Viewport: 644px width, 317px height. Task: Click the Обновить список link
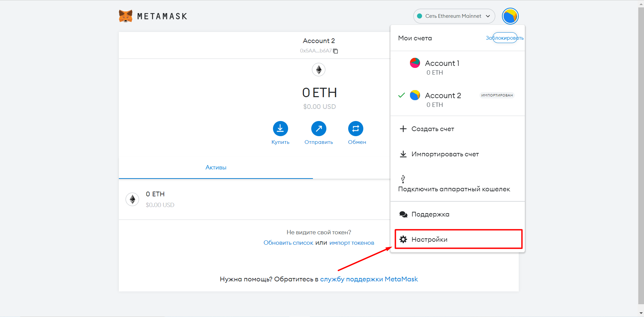click(x=288, y=243)
